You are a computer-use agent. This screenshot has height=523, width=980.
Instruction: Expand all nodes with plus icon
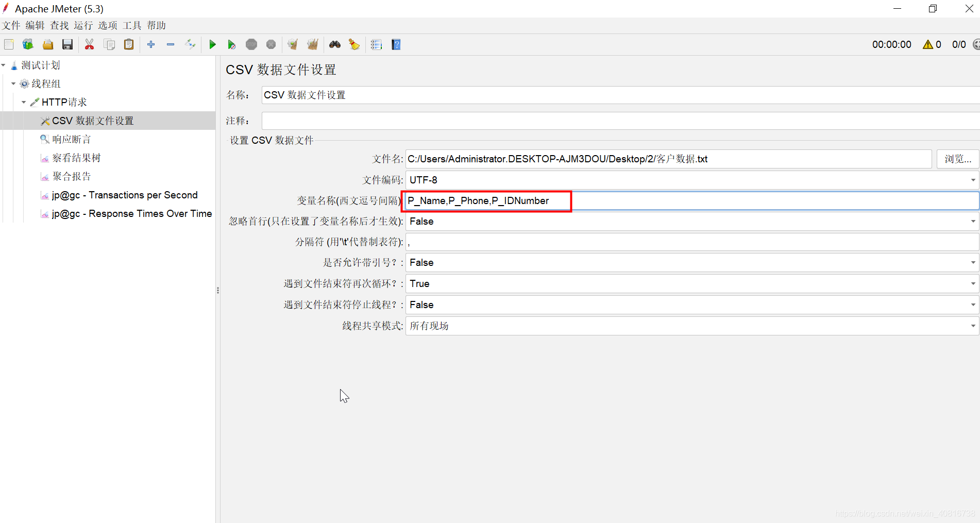click(x=151, y=45)
